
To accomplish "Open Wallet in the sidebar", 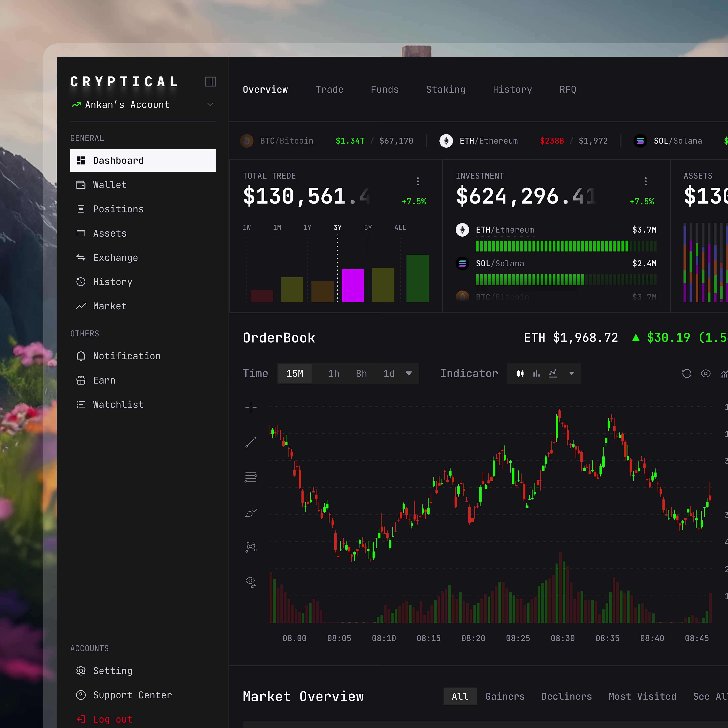I will coord(110,185).
